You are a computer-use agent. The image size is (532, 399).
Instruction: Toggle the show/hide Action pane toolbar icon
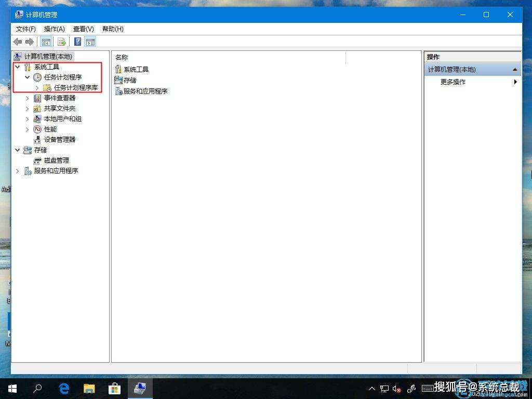coord(90,42)
